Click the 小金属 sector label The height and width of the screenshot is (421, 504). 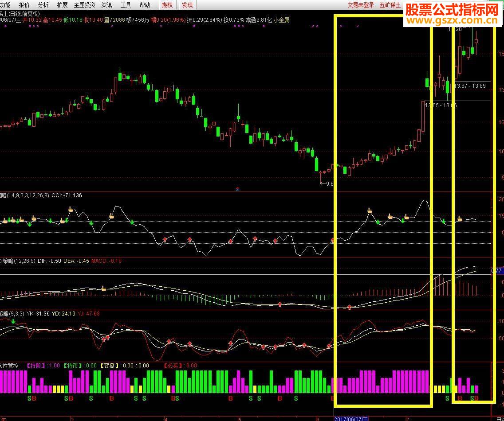pos(282,20)
